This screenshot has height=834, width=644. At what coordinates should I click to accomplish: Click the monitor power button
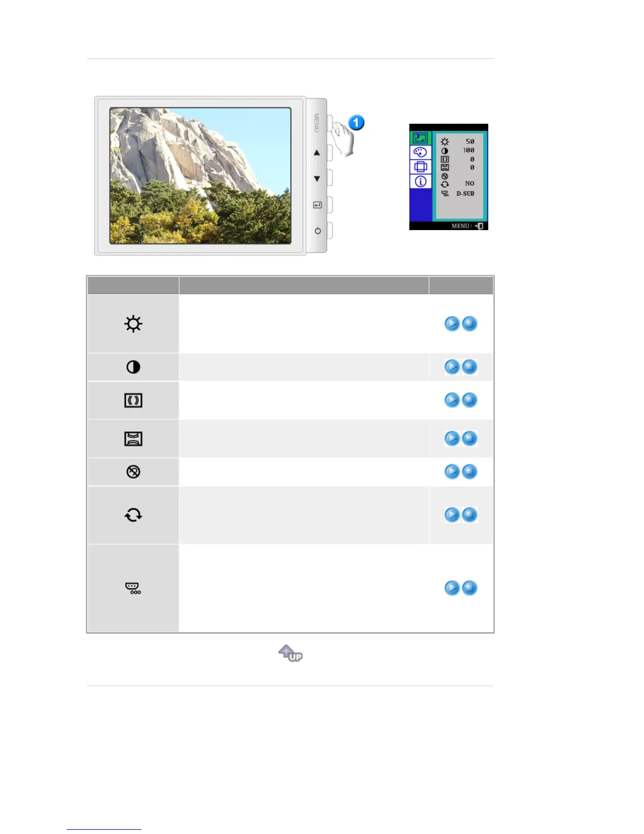(329, 231)
